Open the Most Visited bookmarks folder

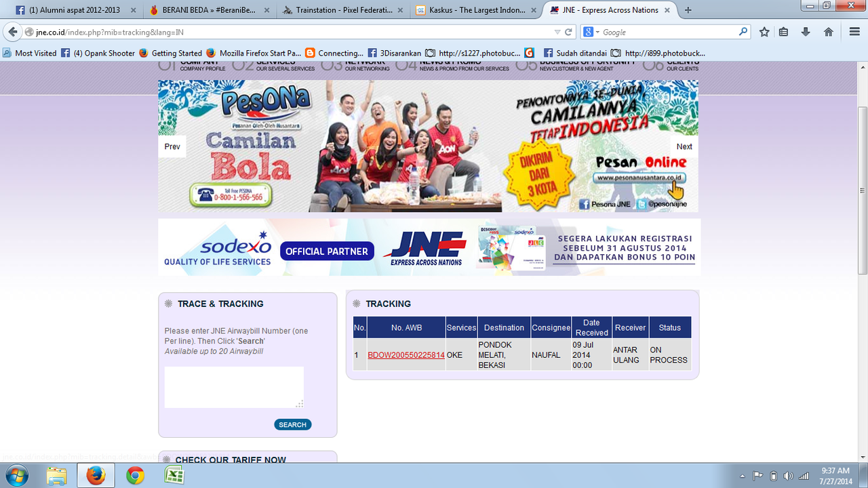pyautogui.click(x=30, y=53)
